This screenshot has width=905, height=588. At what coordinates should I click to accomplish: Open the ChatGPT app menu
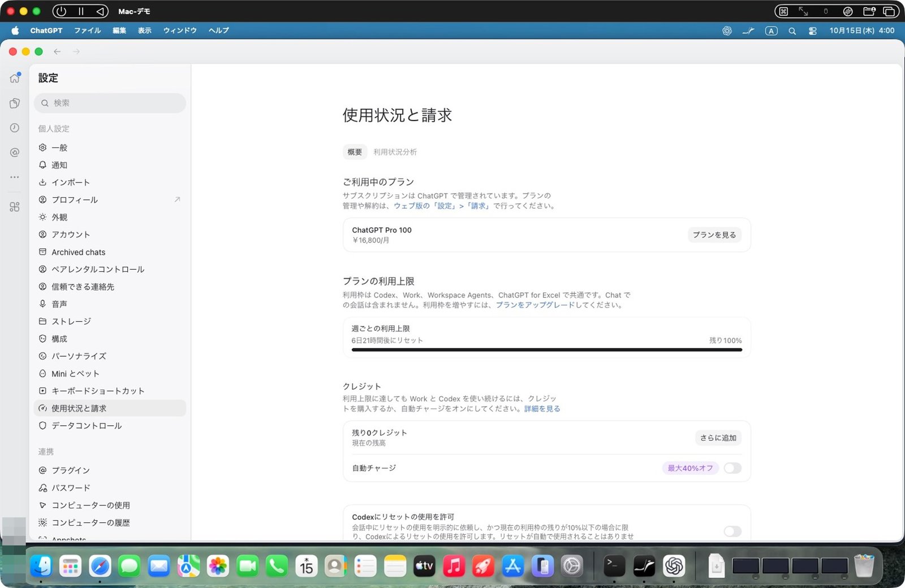(x=46, y=31)
